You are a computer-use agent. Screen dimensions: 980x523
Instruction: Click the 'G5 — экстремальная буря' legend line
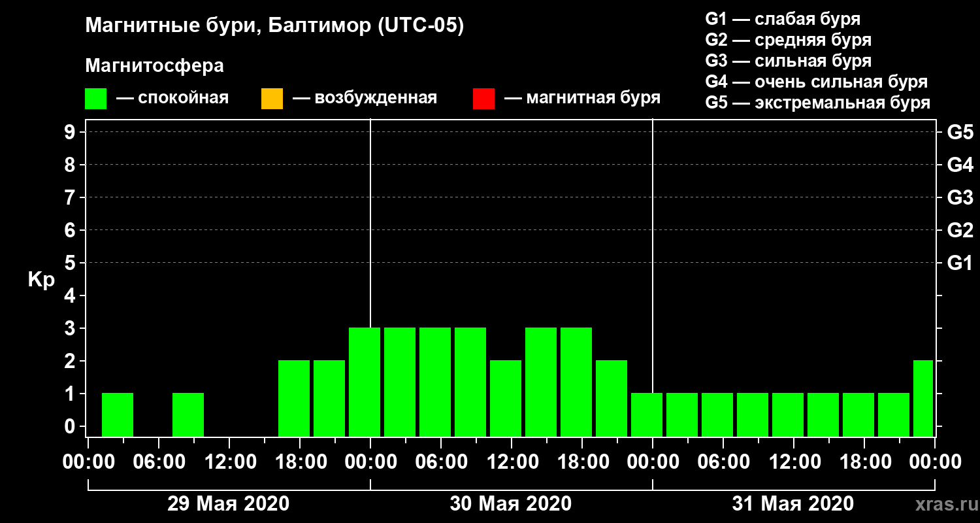coord(817,103)
